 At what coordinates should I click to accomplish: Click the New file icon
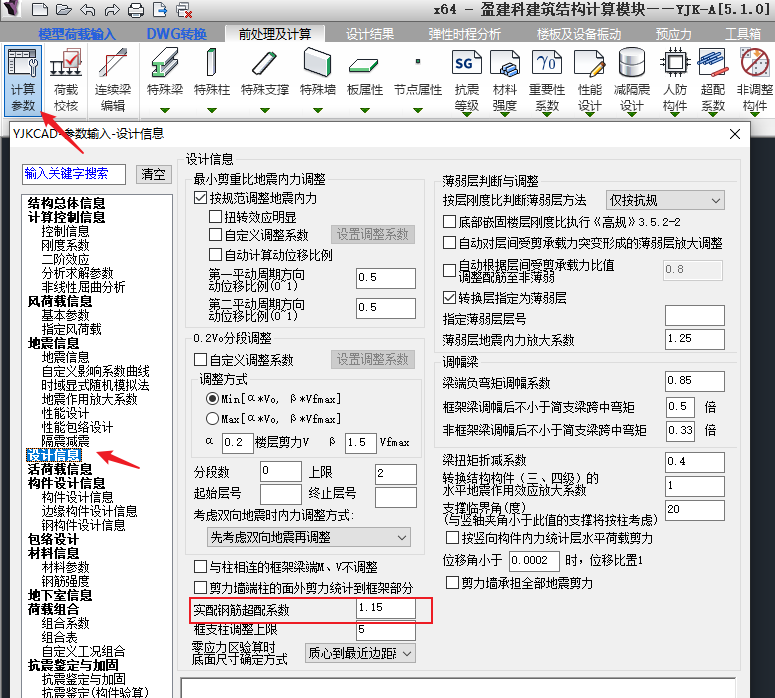(40, 9)
